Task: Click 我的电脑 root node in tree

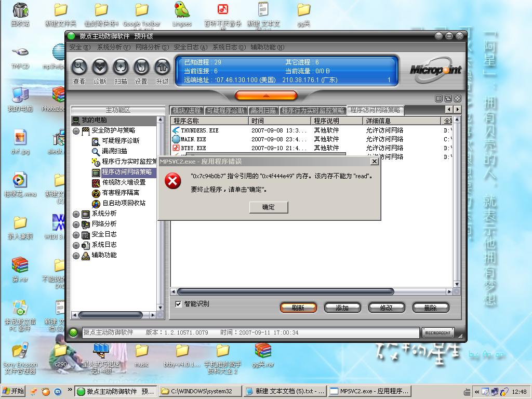Action: pyautogui.click(x=94, y=120)
